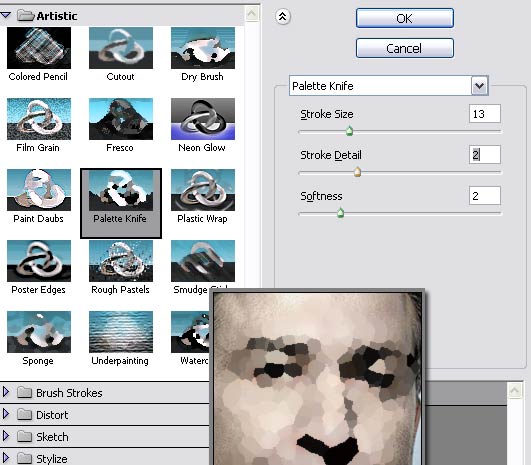Click filter gallery scrollbar up arrow
Screen dimensions: 531x465
pyautogui.click(x=252, y=14)
